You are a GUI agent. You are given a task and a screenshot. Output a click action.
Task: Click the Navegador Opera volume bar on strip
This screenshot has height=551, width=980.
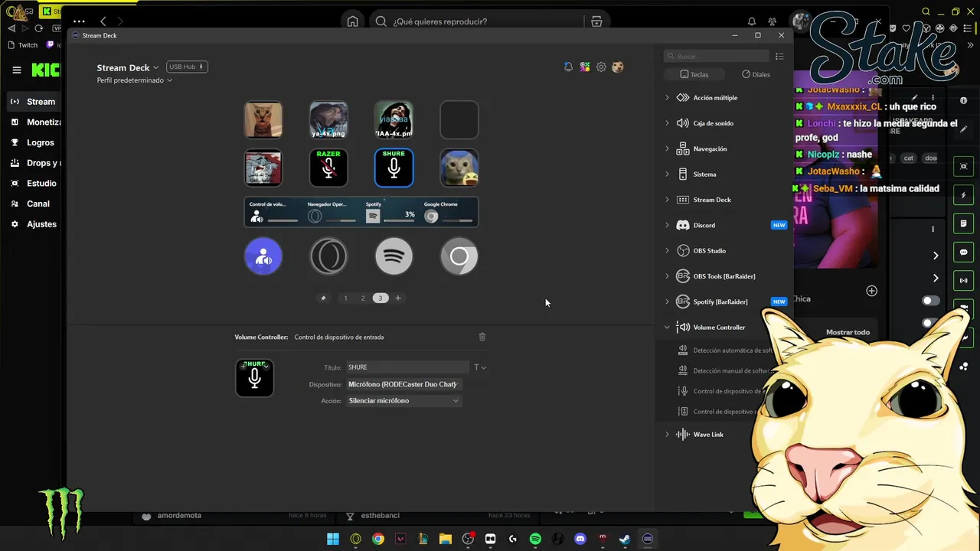pyautogui.click(x=341, y=220)
